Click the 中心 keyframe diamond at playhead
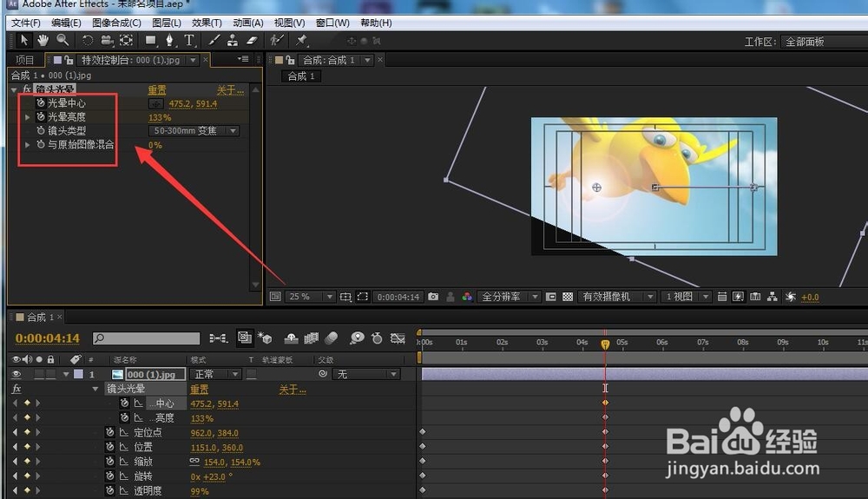Image resolution: width=868 pixels, height=499 pixels. (x=605, y=402)
